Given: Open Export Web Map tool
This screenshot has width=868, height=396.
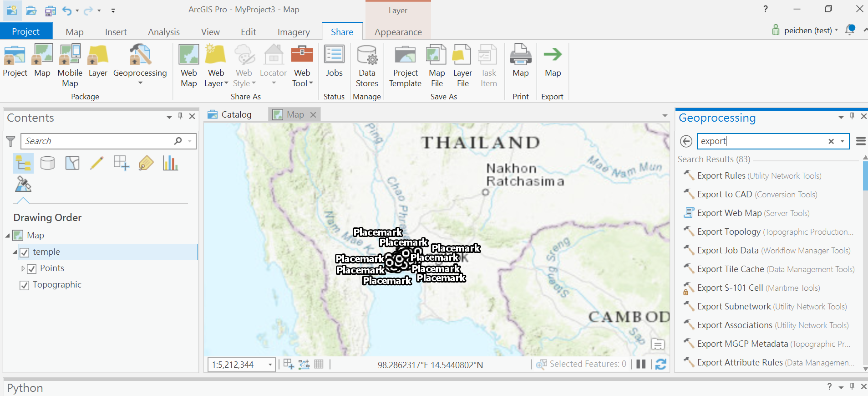Looking at the screenshot, I should point(753,213).
